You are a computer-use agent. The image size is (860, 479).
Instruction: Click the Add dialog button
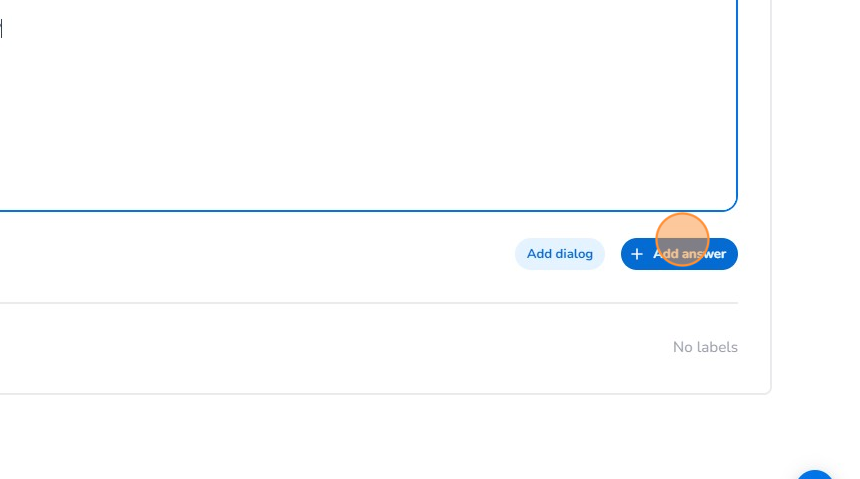coord(559,254)
